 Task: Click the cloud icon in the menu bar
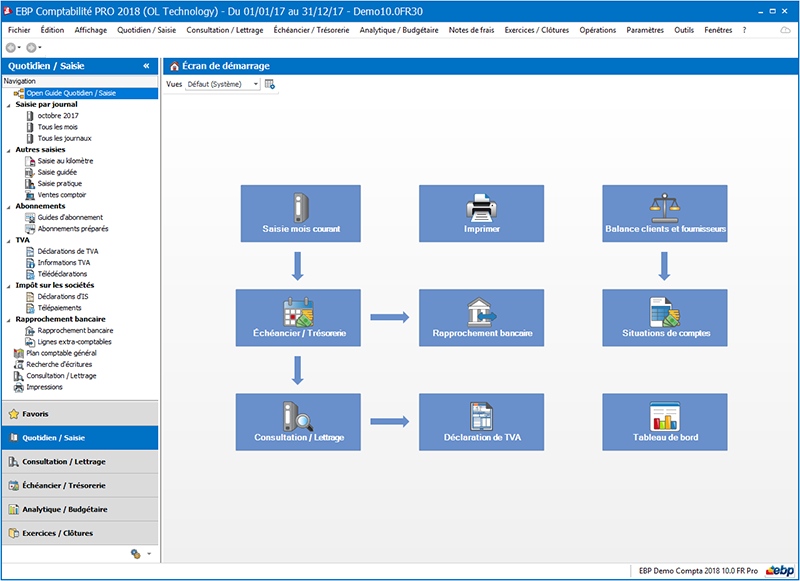point(785,30)
